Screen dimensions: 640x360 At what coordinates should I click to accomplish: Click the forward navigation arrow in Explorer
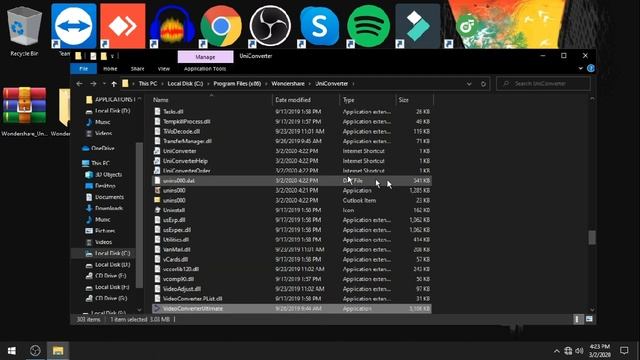coord(93,84)
